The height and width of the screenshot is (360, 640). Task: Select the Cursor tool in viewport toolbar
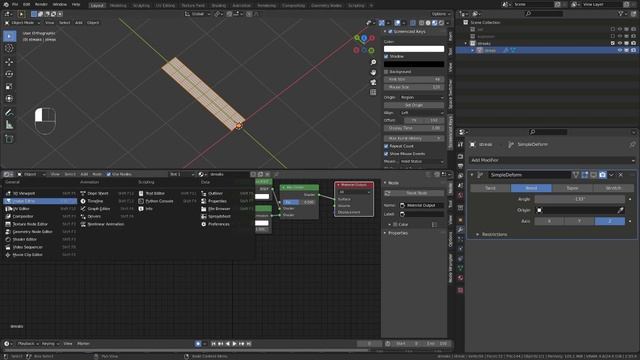click(x=9, y=48)
